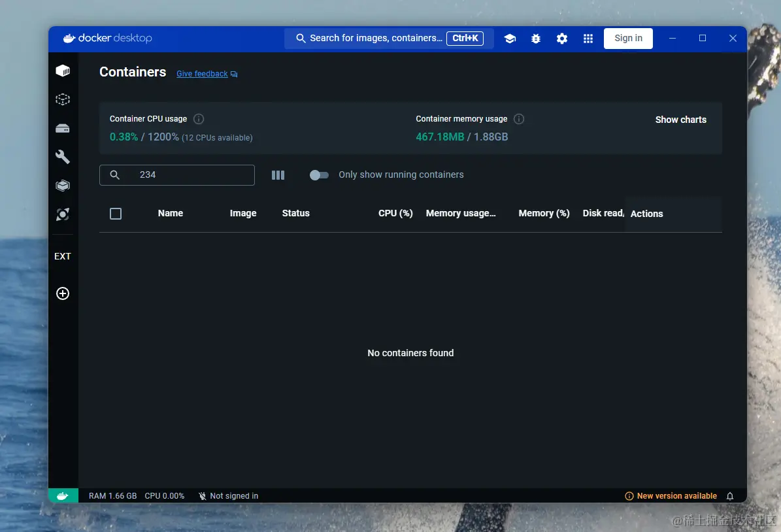Open the Builds wrench icon in sidebar
Image resolution: width=781 pixels, height=532 pixels.
(x=63, y=157)
